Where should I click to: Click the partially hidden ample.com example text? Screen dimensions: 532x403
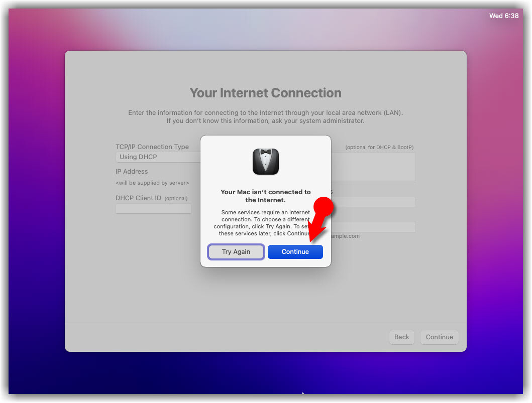click(x=346, y=236)
